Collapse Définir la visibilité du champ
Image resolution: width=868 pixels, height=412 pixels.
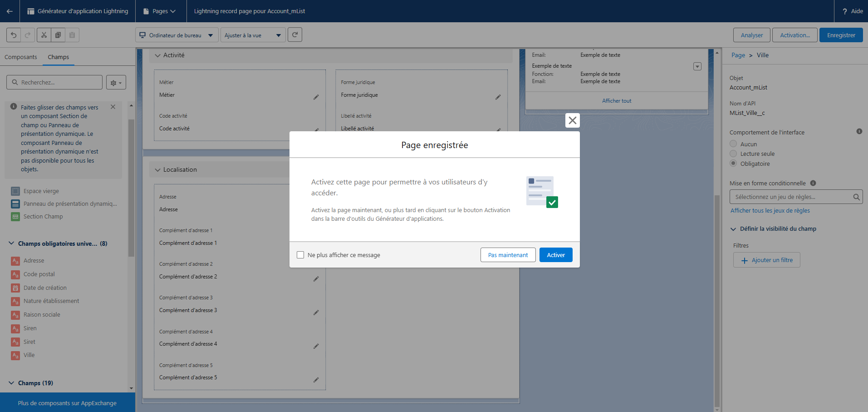(x=733, y=229)
